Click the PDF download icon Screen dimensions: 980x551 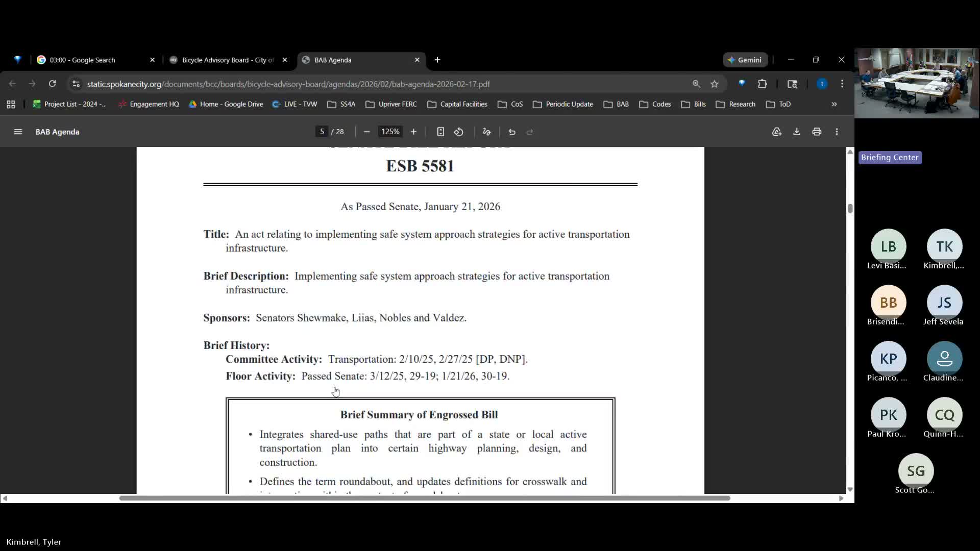pyautogui.click(x=796, y=132)
